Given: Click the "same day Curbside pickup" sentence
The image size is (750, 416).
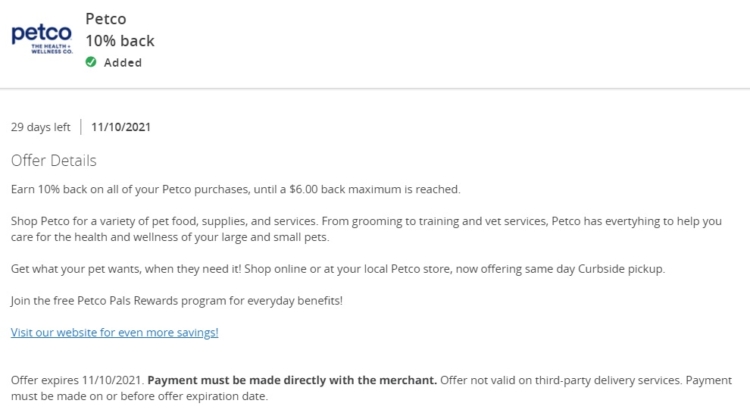Looking at the screenshot, I should pos(338,269).
